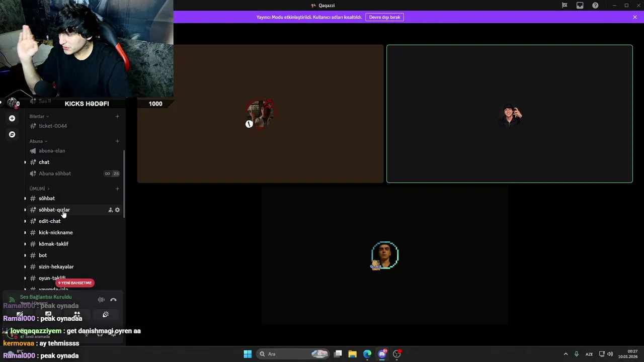
Task: Dismiss the purple streamer mode banner
Action: click(635, 17)
